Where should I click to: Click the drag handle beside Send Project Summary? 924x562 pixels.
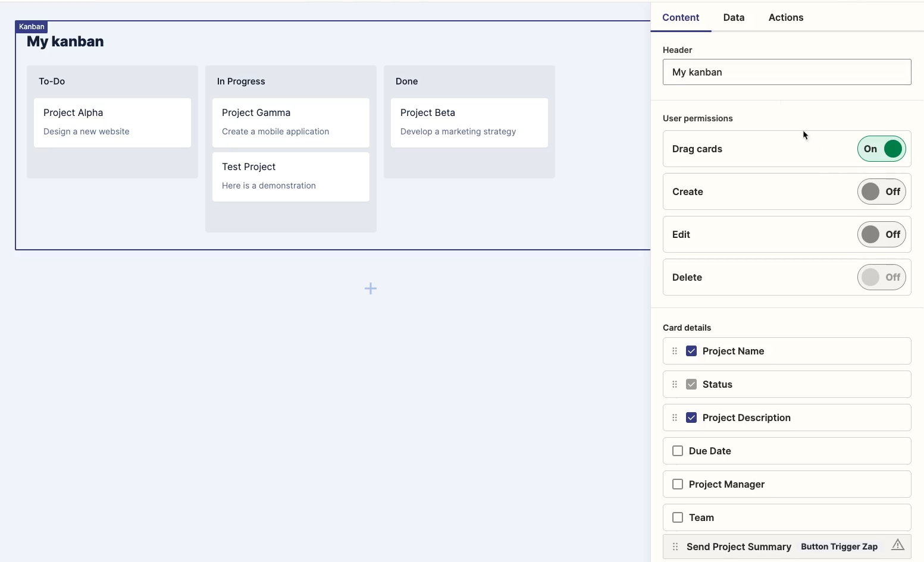click(675, 547)
